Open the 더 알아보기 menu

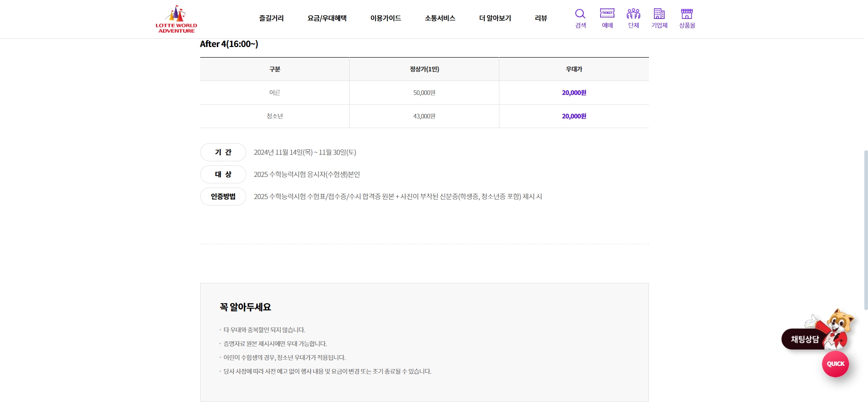click(495, 18)
